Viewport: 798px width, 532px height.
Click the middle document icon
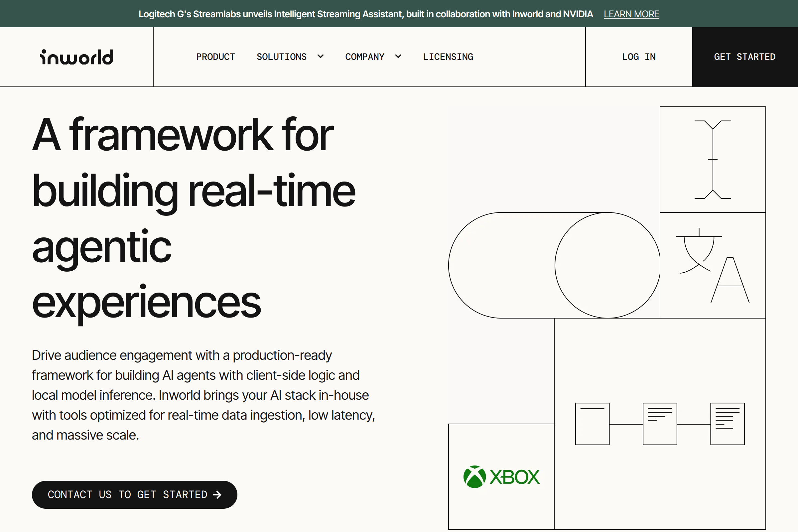(x=660, y=424)
